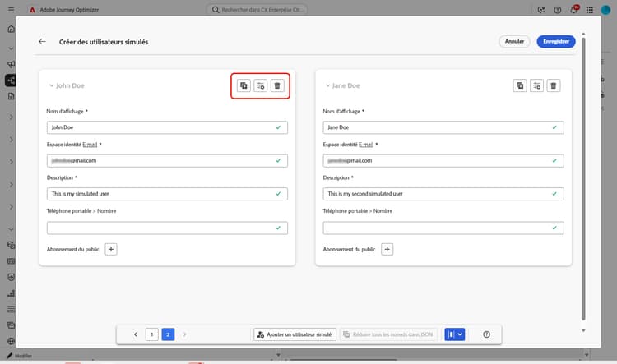Viewport: 617px width, 364px height.
Task: Open the user profile avatar
Action: [605, 10]
